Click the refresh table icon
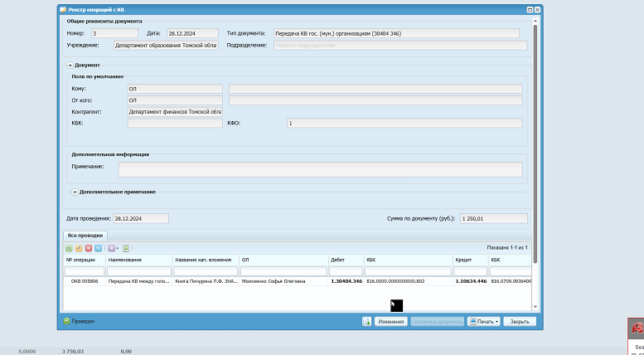Screen dimensions: 644x355 point(126,248)
